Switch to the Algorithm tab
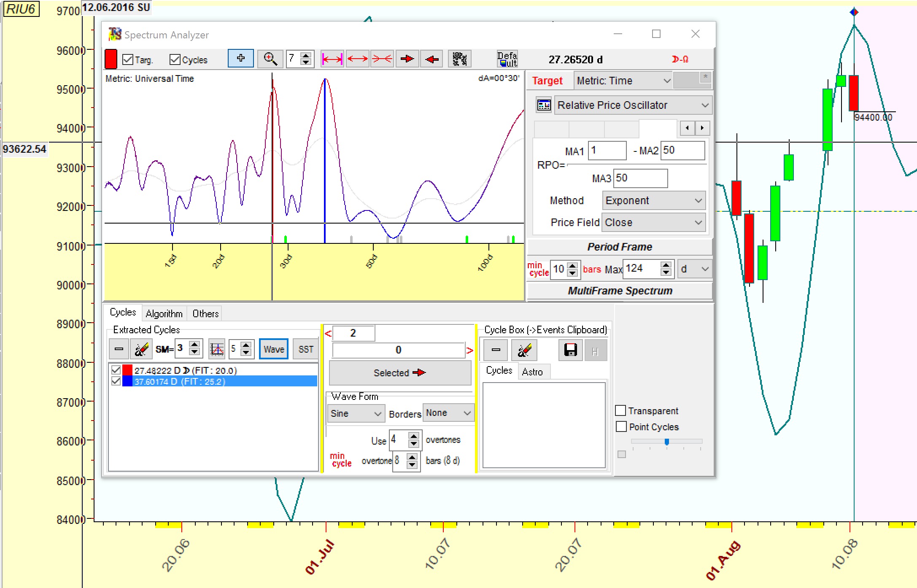917x588 pixels. point(164,313)
